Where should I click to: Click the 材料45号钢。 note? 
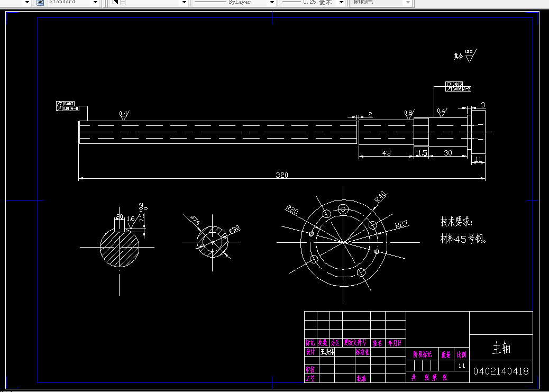pyautogui.click(x=463, y=239)
